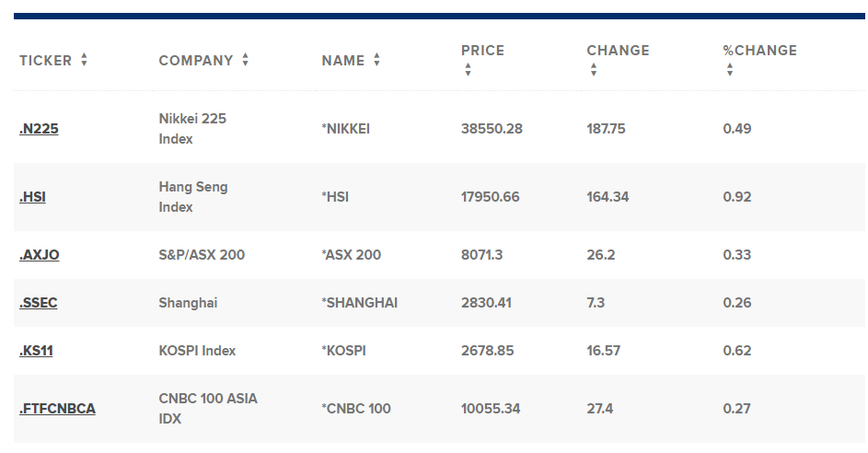
Task: Click the sort arrows under PRICE
Action: (468, 70)
